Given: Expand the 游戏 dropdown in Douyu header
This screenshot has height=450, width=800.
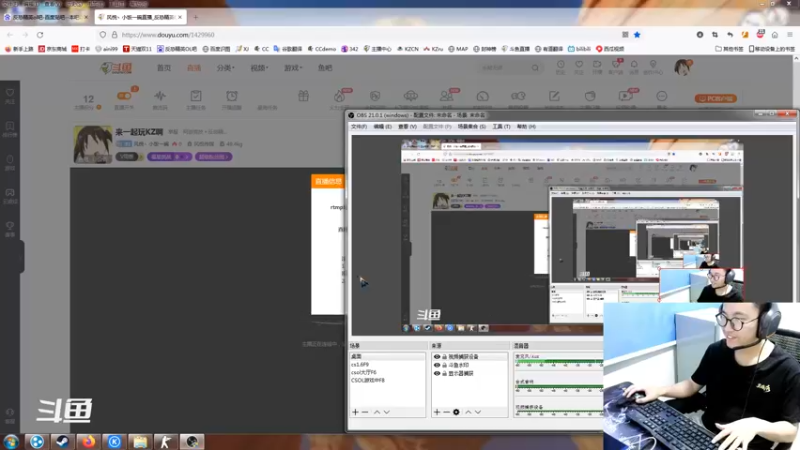Looking at the screenshot, I should [x=293, y=68].
